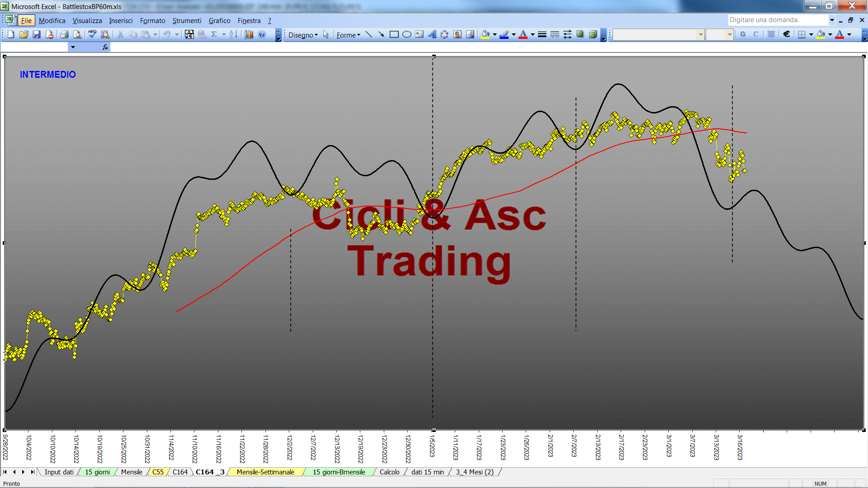Insert a diagram or organization chart

[x=445, y=34]
